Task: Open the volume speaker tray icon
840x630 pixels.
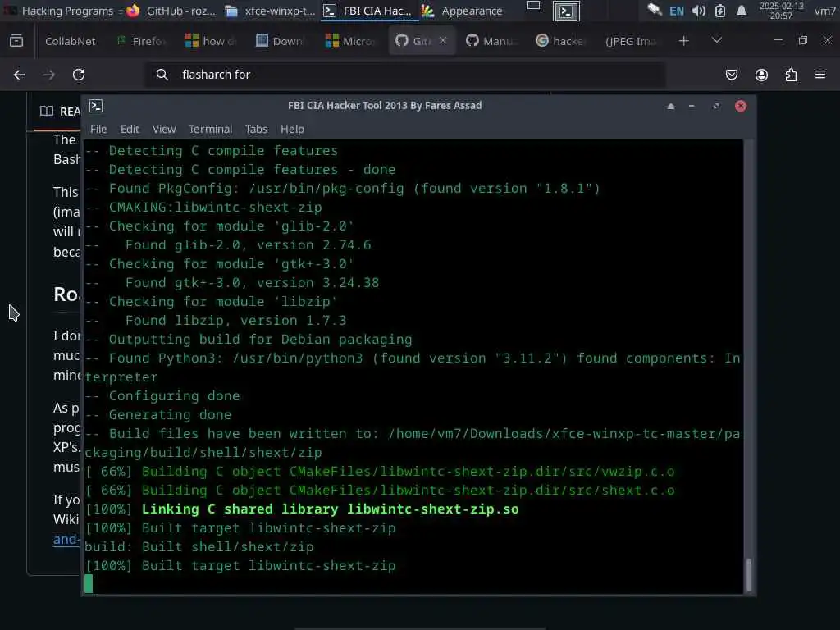Action: click(x=699, y=11)
